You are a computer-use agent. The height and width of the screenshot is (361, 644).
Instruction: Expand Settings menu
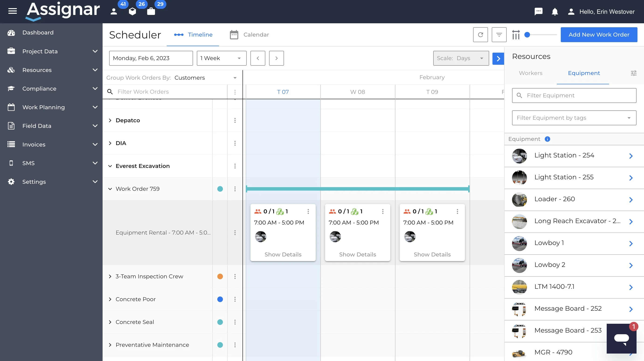(x=51, y=182)
